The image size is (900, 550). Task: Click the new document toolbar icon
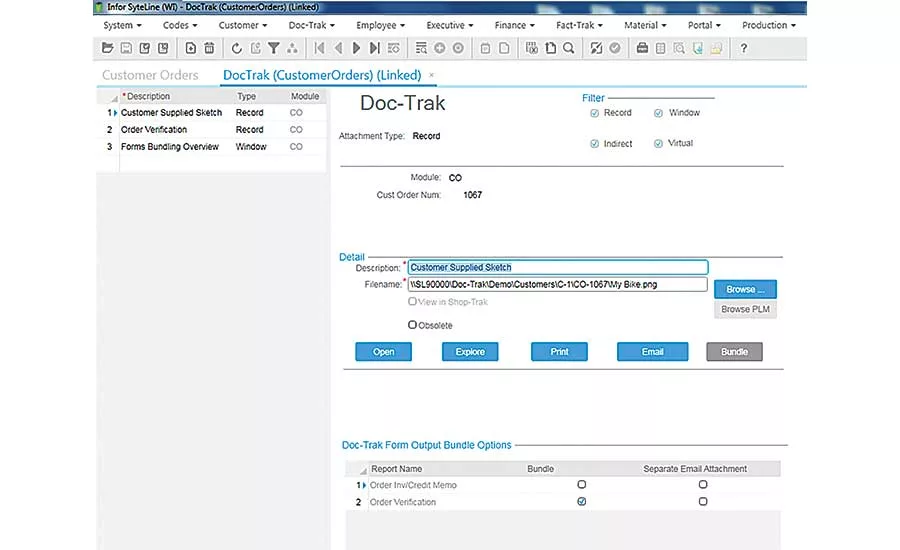191,48
